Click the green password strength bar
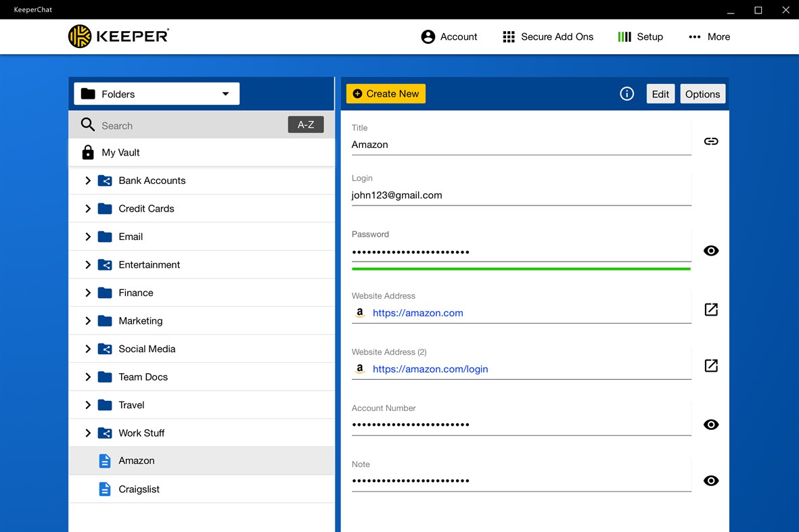The width and height of the screenshot is (799, 532). (521, 269)
